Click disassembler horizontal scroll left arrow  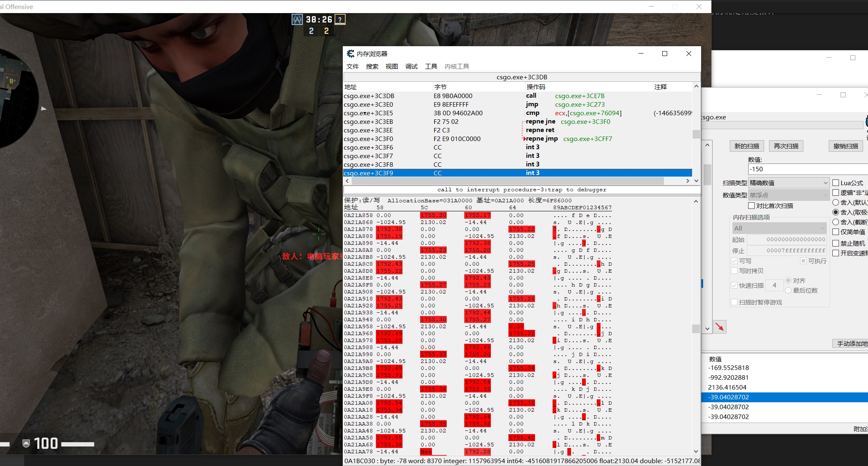coord(347,181)
